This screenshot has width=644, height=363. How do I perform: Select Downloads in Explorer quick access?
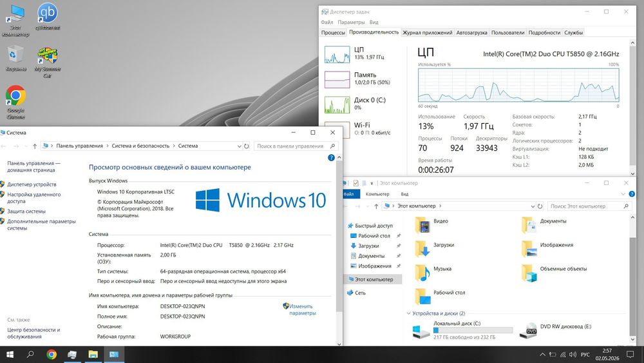coord(368,246)
